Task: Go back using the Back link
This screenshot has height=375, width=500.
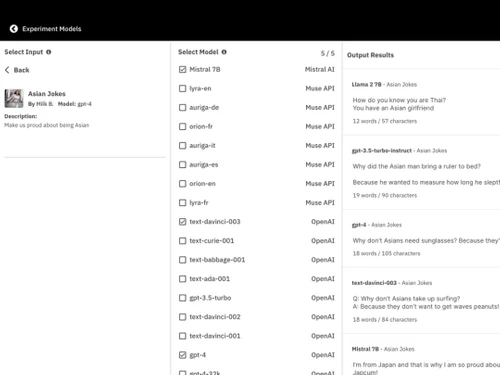Action: click(21, 70)
